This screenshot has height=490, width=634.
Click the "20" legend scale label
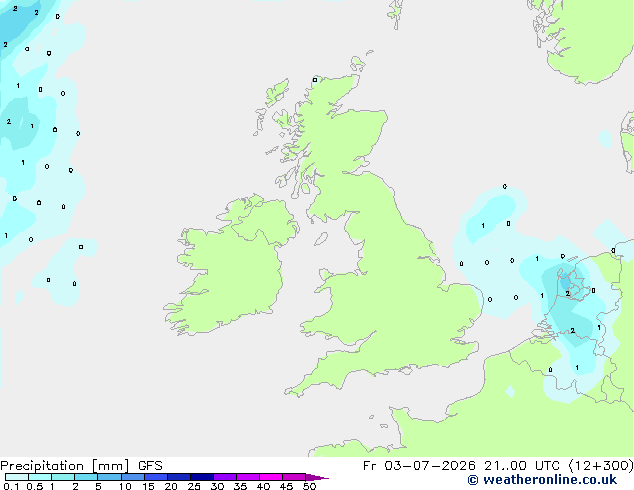[x=171, y=486]
